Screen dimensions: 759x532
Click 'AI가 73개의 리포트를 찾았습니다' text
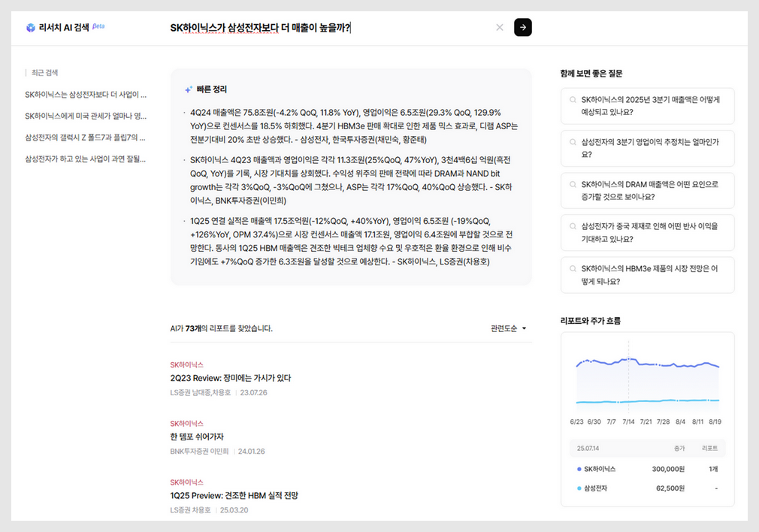(221, 328)
